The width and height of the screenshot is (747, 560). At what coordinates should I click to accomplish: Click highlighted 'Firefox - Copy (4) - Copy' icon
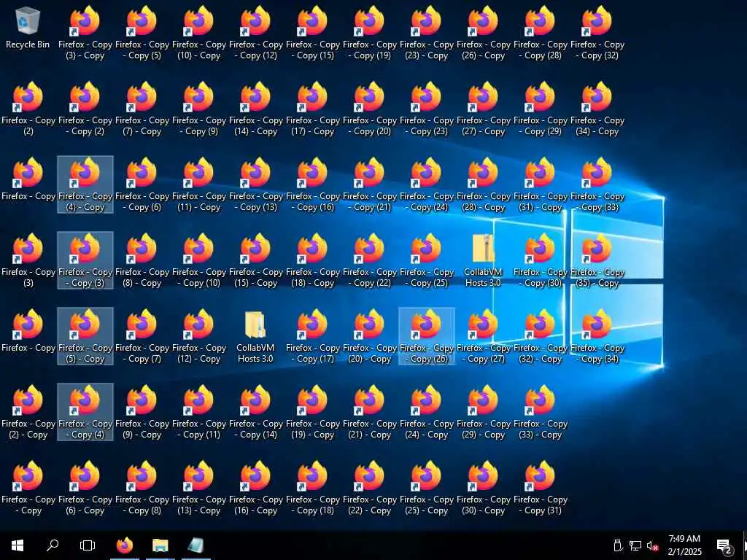pyautogui.click(x=85, y=184)
